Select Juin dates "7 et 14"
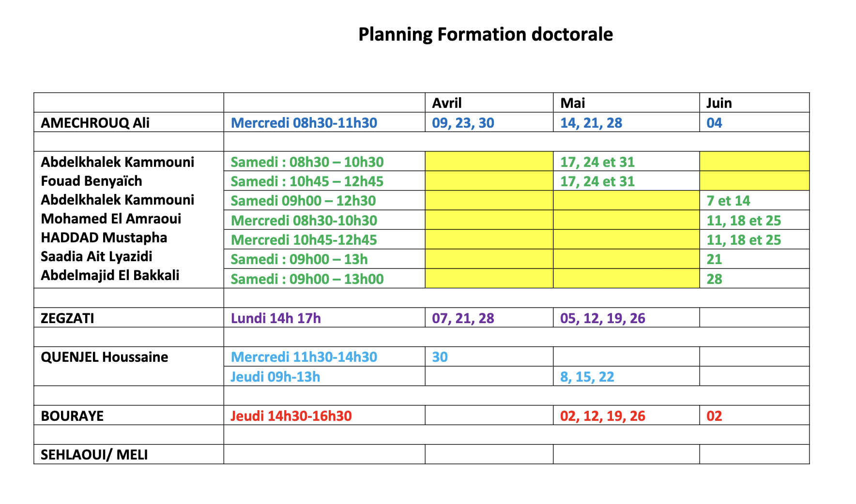 (728, 201)
